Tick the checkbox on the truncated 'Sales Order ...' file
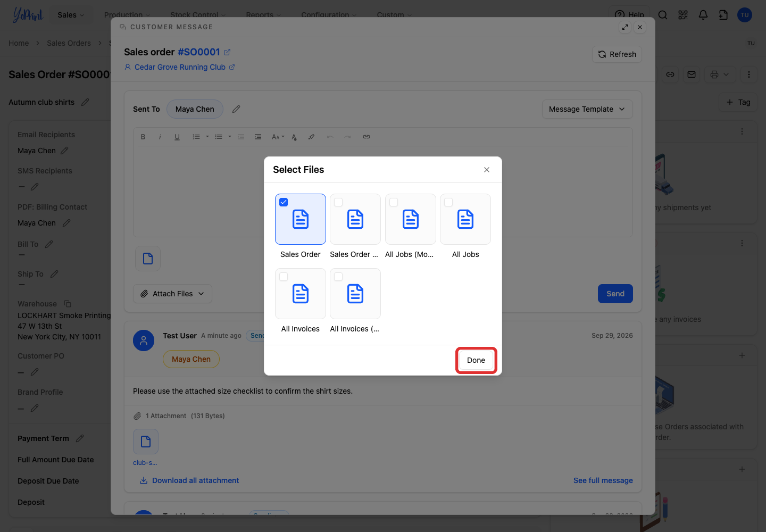The width and height of the screenshot is (766, 532). click(x=338, y=202)
